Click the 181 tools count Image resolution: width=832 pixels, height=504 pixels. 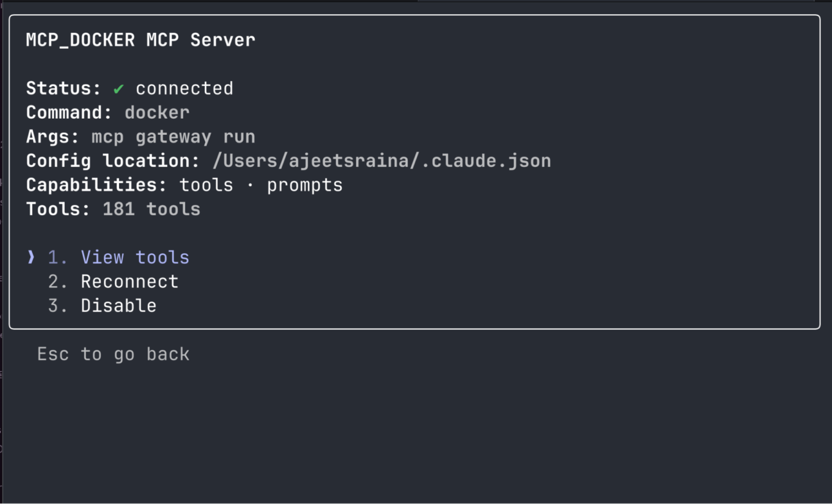(151, 209)
